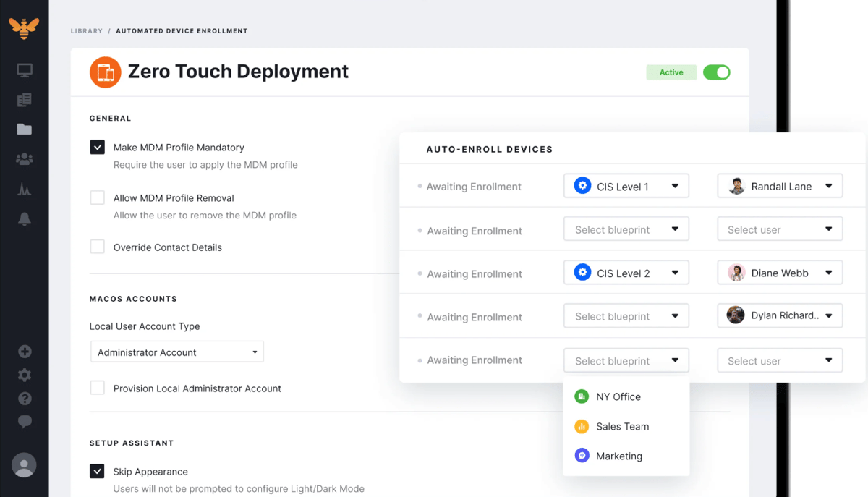The image size is (868, 497).
Task: Click Randall Lane's avatar photo
Action: pyautogui.click(x=736, y=186)
